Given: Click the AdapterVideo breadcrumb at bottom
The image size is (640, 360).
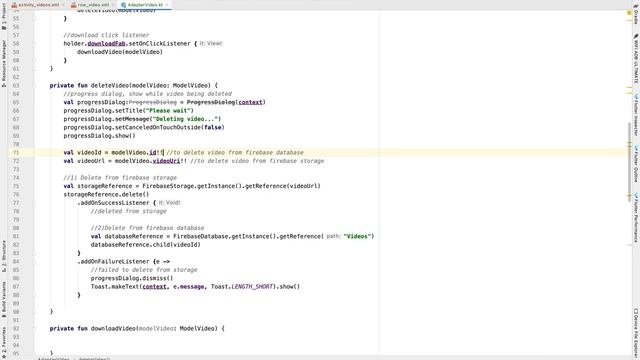Looking at the screenshot, I should [x=54, y=358].
